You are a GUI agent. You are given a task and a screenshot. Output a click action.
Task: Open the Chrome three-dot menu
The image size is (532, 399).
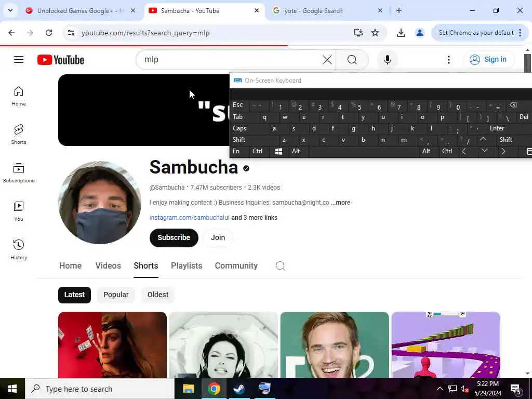tap(520, 33)
